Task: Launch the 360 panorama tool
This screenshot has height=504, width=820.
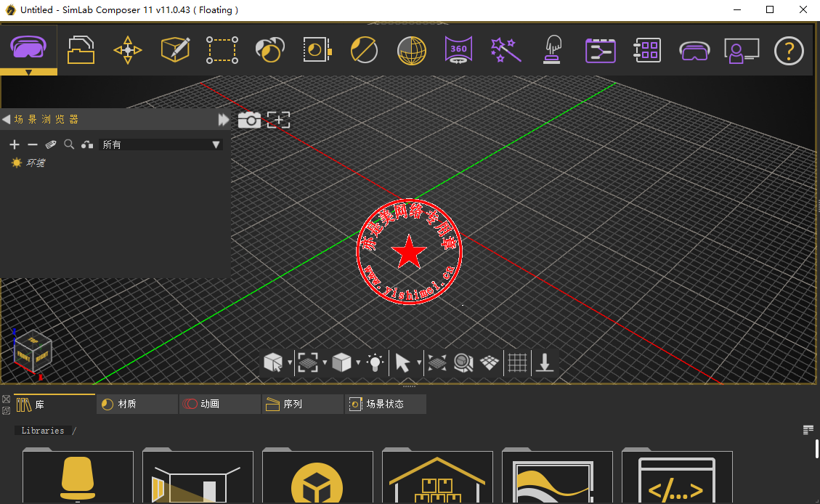Action: coord(458,50)
